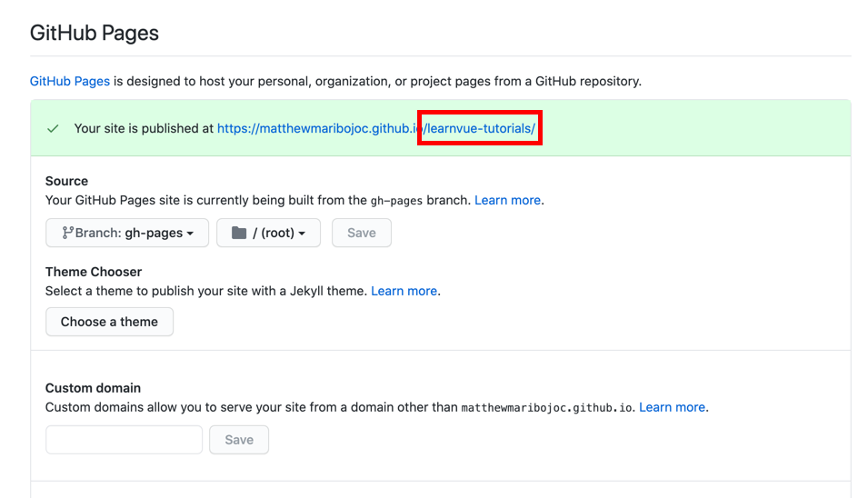Image resolution: width=868 pixels, height=498 pixels.
Task: Click the Custom domain subsection heading
Action: pyautogui.click(x=93, y=388)
